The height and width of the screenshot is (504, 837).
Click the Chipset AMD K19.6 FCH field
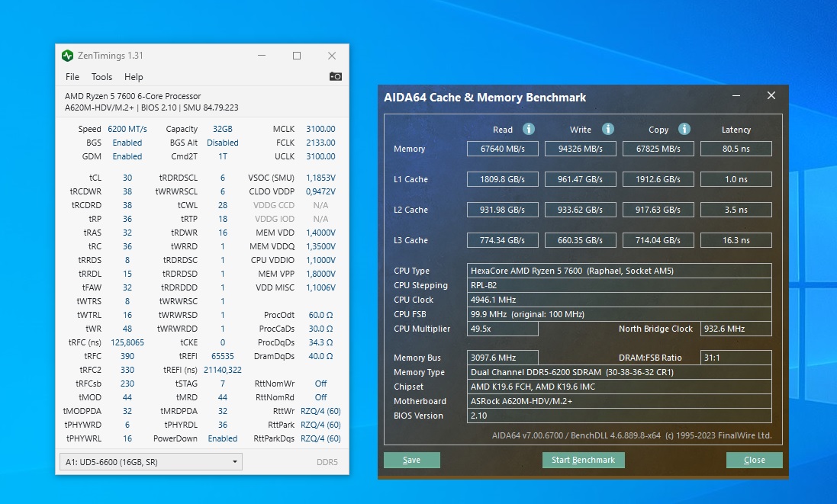(x=620, y=387)
